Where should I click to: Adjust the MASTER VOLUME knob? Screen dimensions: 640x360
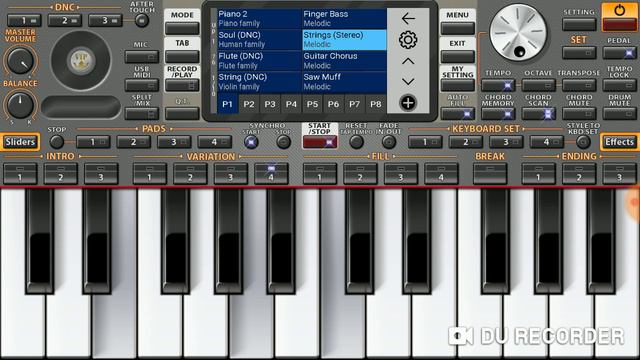click(x=20, y=61)
